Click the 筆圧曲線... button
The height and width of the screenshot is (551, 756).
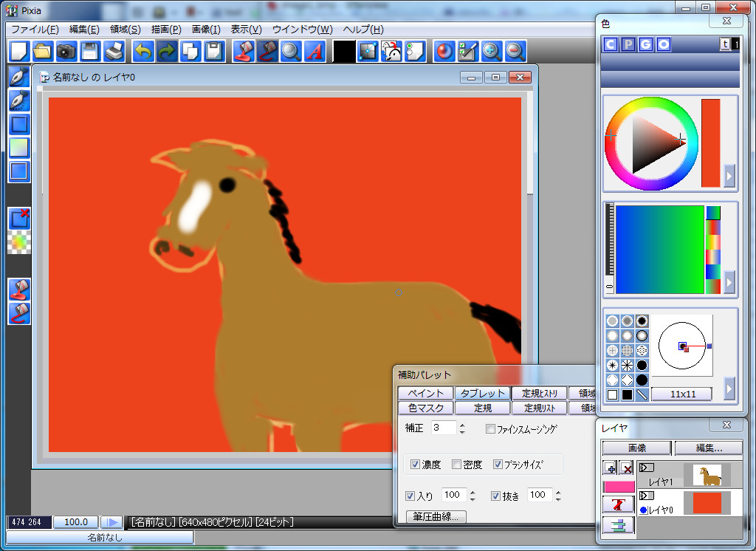coord(436,517)
